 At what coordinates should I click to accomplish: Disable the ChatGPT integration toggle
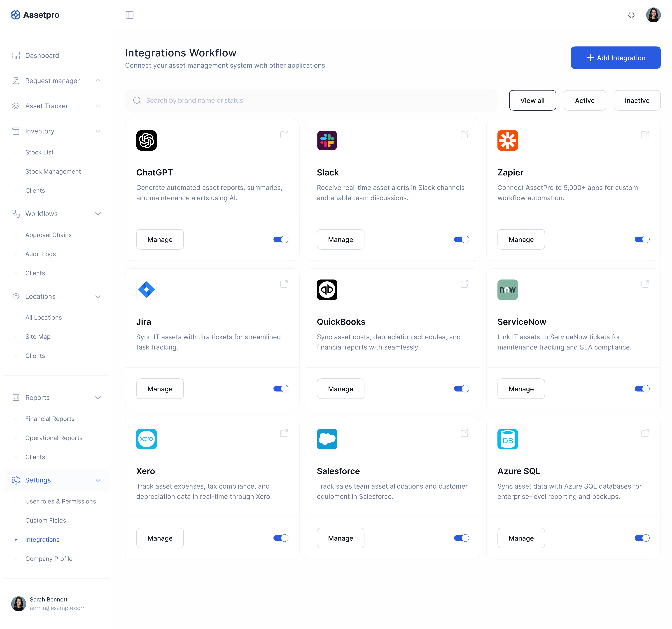281,239
